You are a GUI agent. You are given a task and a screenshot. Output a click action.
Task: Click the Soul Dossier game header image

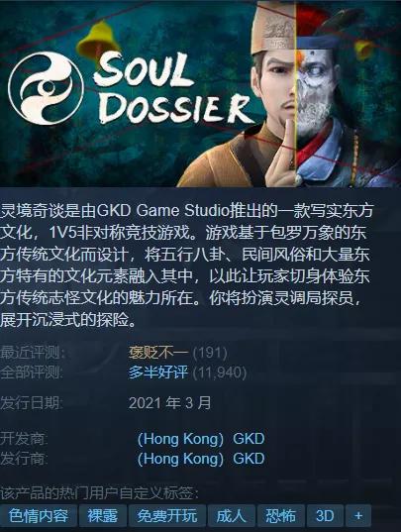(x=200, y=93)
